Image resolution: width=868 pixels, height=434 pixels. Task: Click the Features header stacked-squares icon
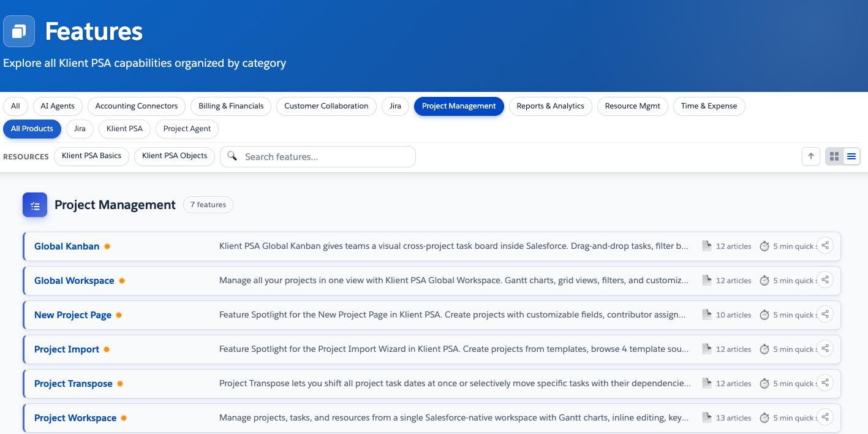click(19, 31)
